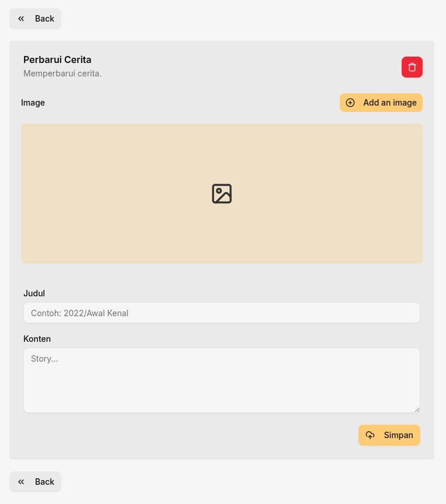The image size is (446, 504).
Task: Click the red trash delete icon
Action: [412, 67]
